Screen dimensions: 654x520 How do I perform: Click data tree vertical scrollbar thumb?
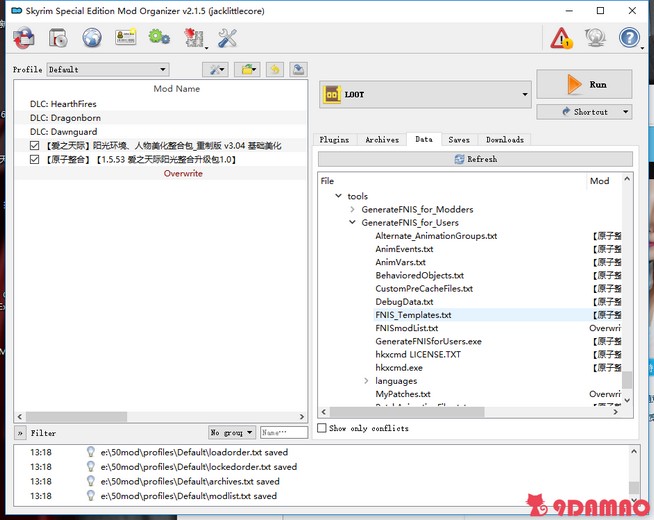pos(626,379)
